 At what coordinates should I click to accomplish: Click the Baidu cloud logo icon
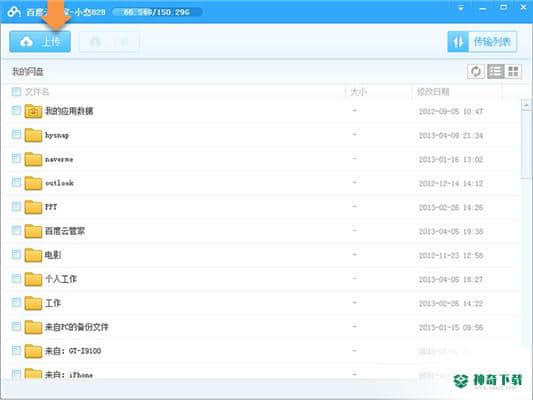coord(14,12)
